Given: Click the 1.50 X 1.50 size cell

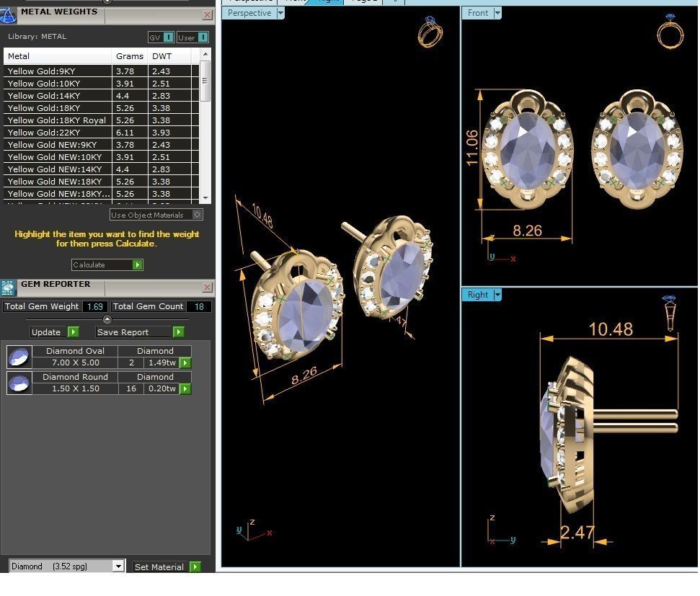Looking at the screenshot, I should [x=76, y=388].
